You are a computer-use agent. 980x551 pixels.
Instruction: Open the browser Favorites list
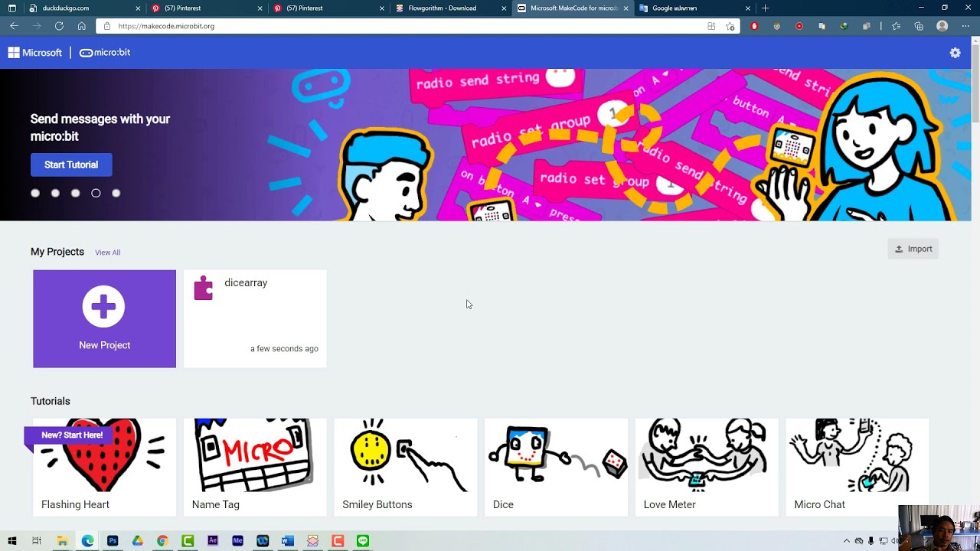(x=897, y=26)
